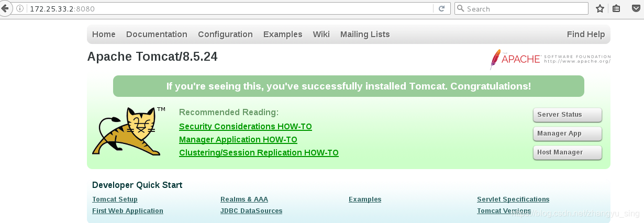Open the Documentation nav item

[157, 35]
